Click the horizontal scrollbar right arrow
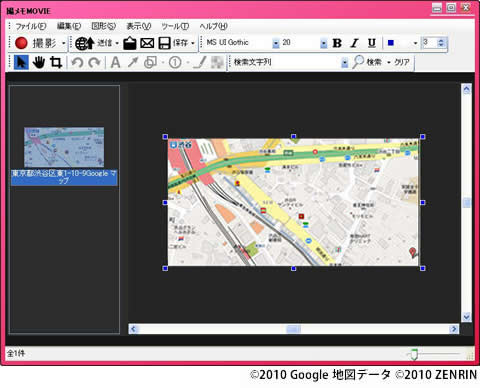480x388 pixels. coord(453,329)
